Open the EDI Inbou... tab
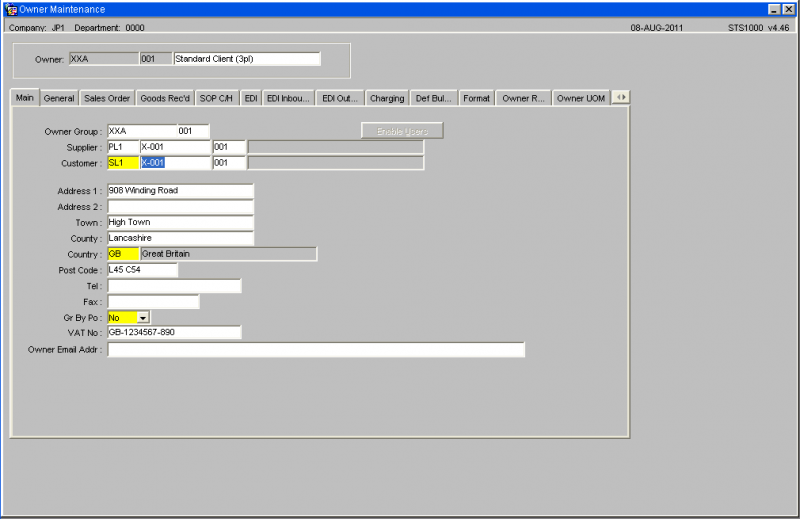The image size is (800, 519). coord(288,98)
